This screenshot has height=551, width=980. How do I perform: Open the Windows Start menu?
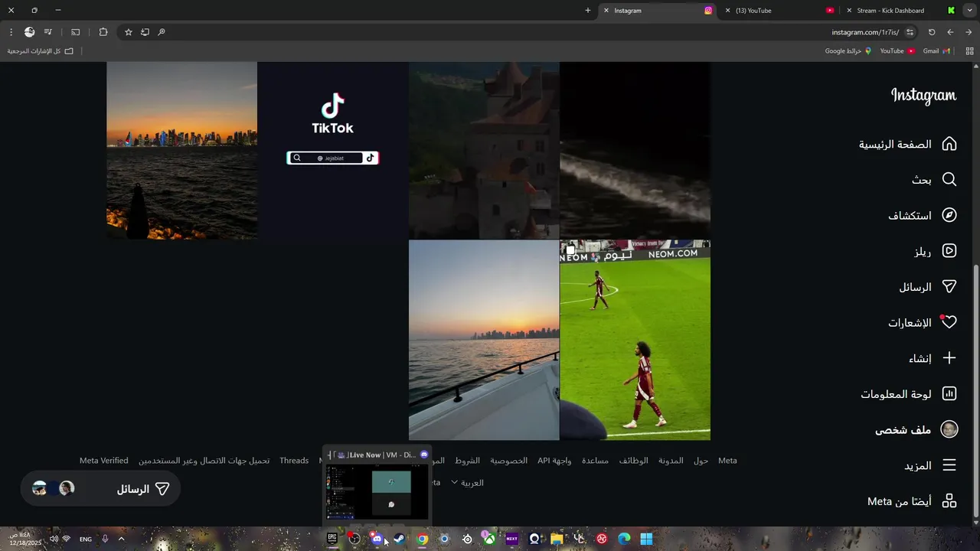tap(646, 539)
